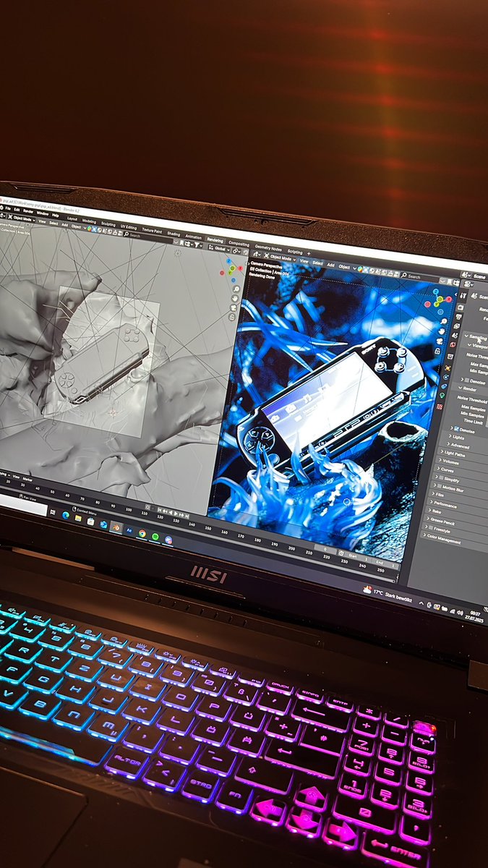Open the Help menu

pos(56,216)
